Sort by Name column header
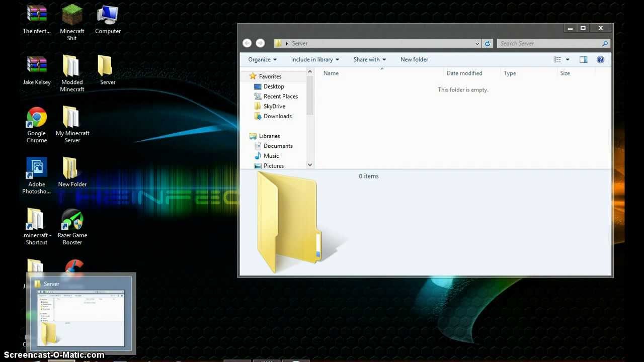 point(331,73)
